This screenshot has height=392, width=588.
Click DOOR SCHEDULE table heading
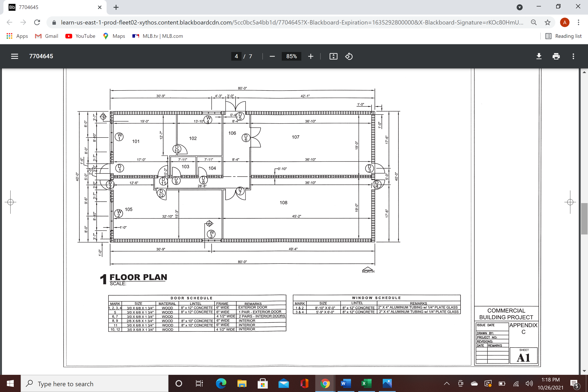(191, 298)
